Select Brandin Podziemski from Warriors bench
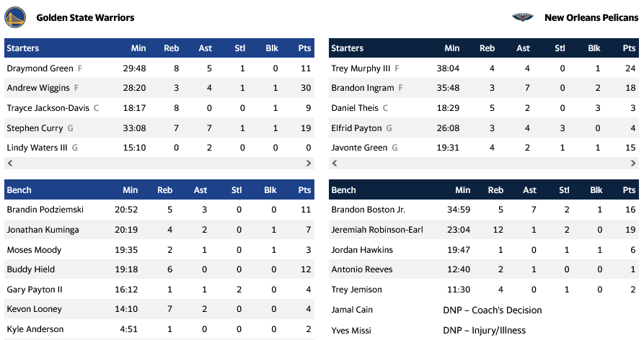Viewport: 644px width, 340px height. [43, 210]
